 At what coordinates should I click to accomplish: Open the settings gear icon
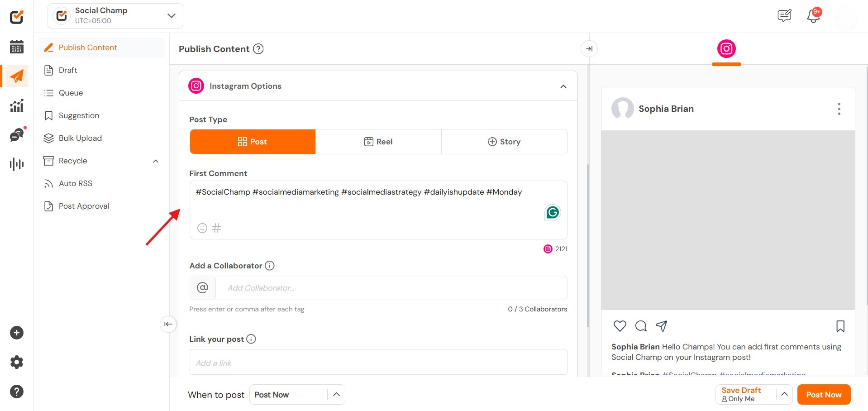point(17,362)
